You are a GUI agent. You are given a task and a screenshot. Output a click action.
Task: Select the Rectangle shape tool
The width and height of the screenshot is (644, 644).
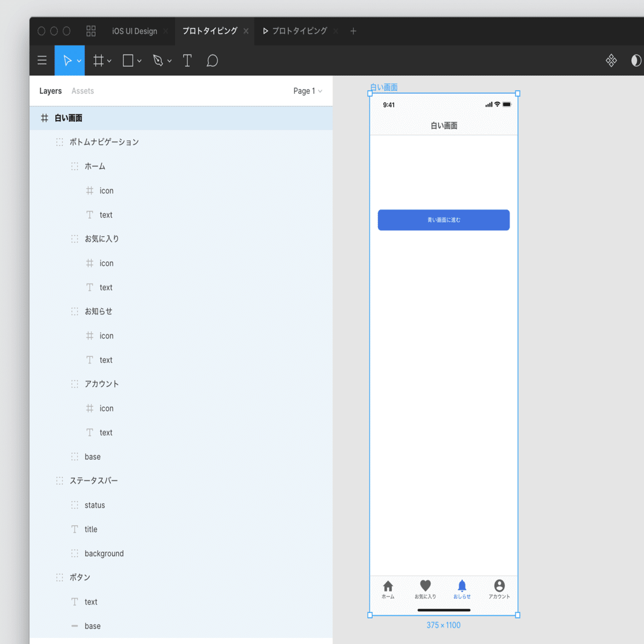128,61
